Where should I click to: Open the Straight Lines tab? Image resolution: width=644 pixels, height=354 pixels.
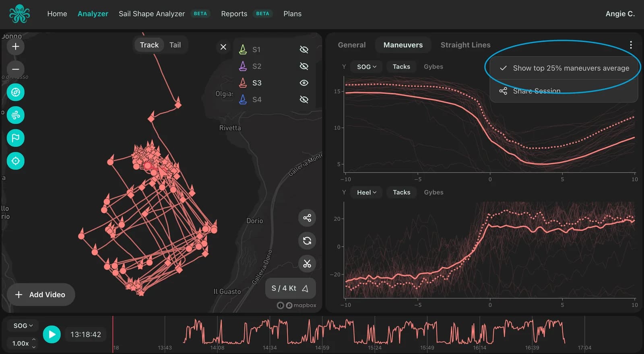[465, 45]
